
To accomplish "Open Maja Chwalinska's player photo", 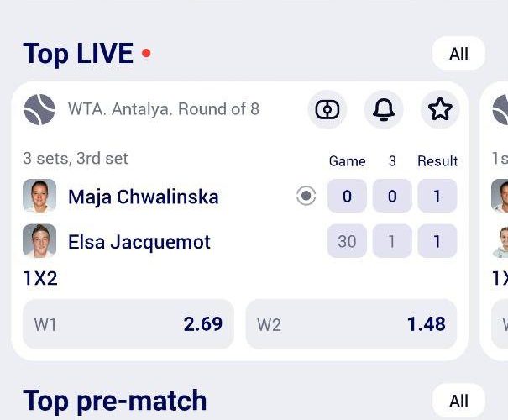I will click(x=39, y=197).
